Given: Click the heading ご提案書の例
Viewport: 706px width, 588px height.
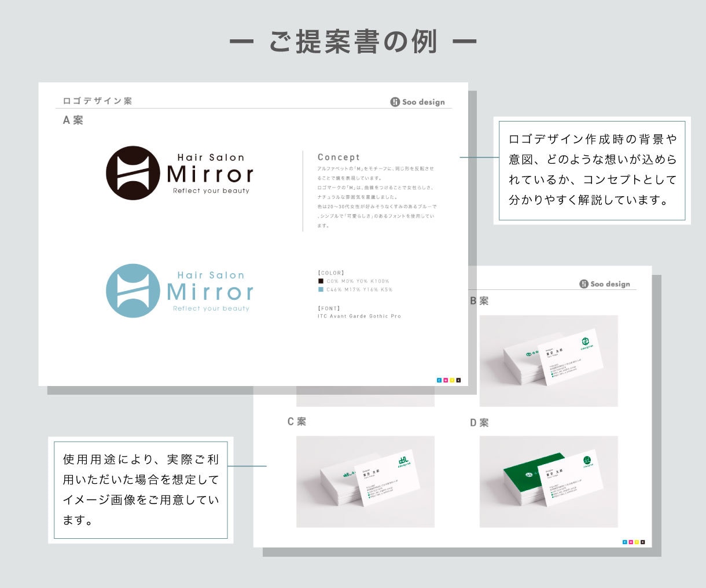Looking at the screenshot, I should (x=353, y=42).
